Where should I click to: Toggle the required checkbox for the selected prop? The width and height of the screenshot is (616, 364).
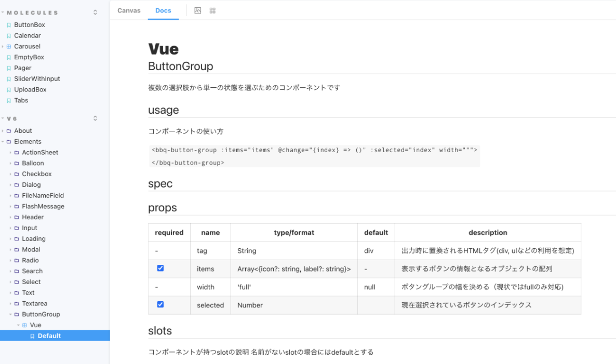coord(160,304)
